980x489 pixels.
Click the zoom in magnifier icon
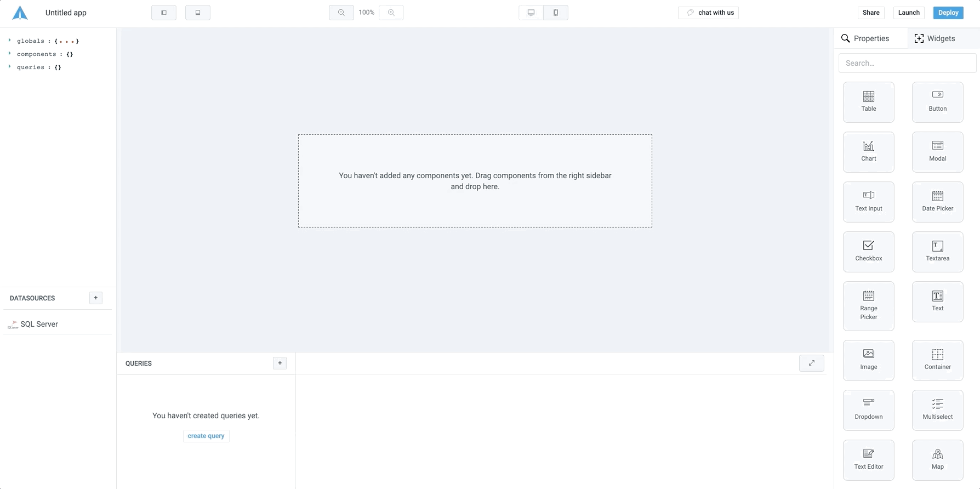tap(391, 13)
